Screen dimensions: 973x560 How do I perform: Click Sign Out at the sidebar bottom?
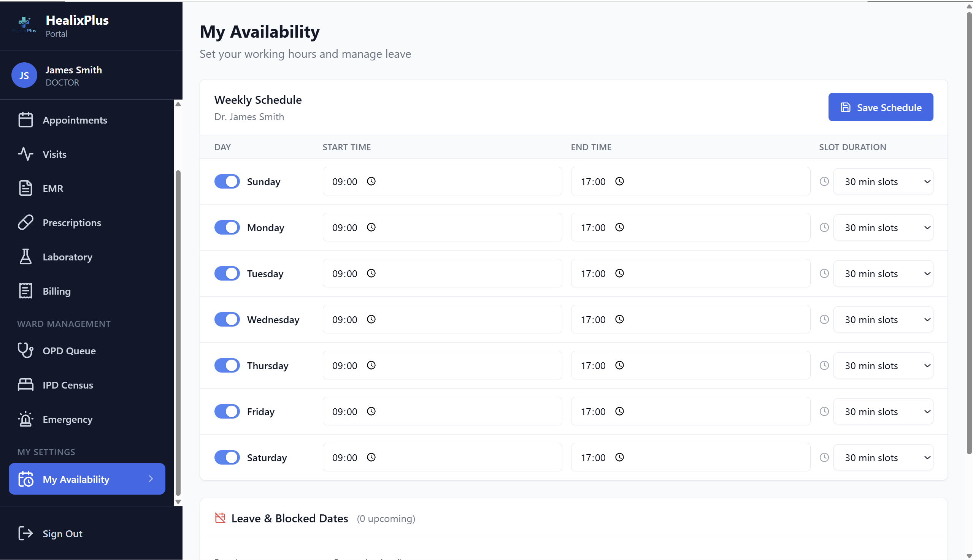pyautogui.click(x=62, y=533)
